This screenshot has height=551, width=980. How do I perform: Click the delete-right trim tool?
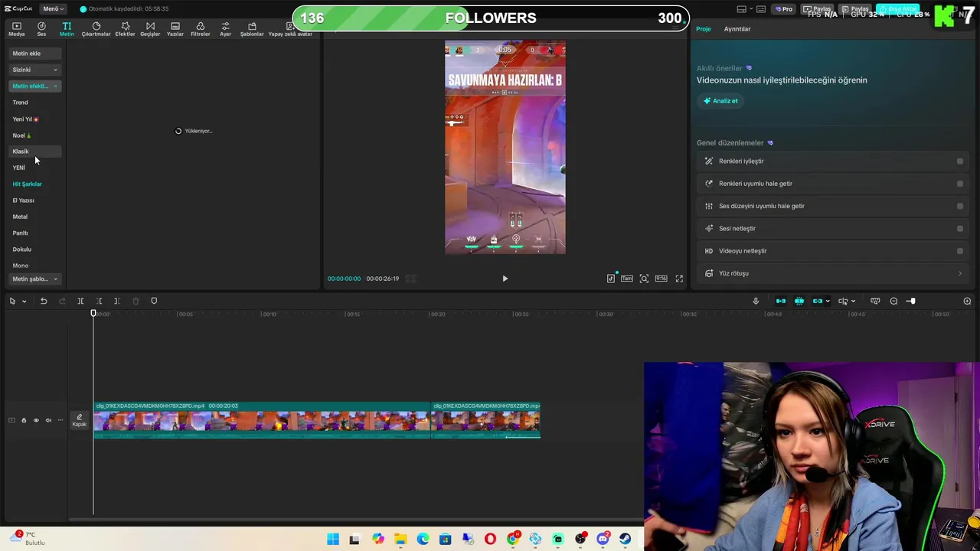116,301
